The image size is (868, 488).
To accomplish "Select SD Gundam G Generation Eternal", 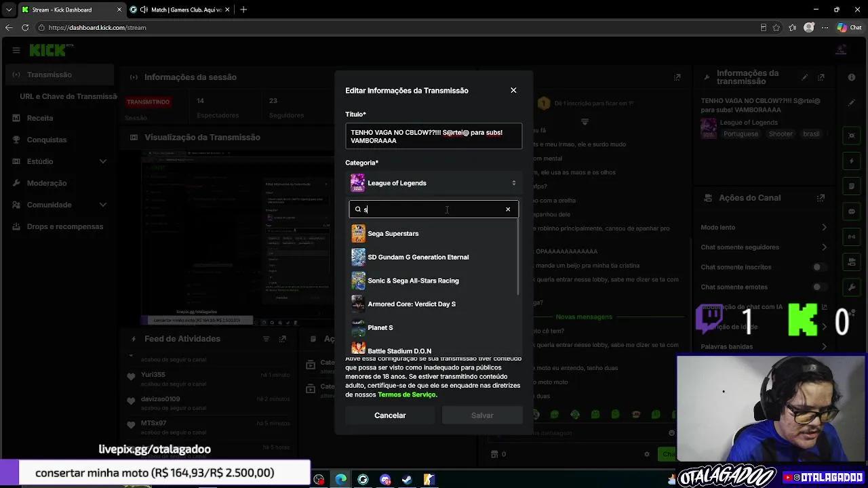I will [x=433, y=257].
